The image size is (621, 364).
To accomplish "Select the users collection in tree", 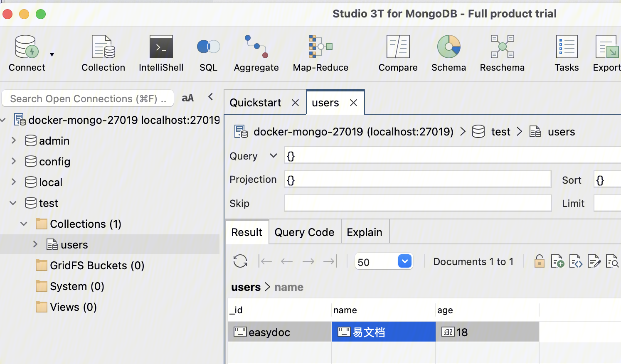I will click(67, 245).
